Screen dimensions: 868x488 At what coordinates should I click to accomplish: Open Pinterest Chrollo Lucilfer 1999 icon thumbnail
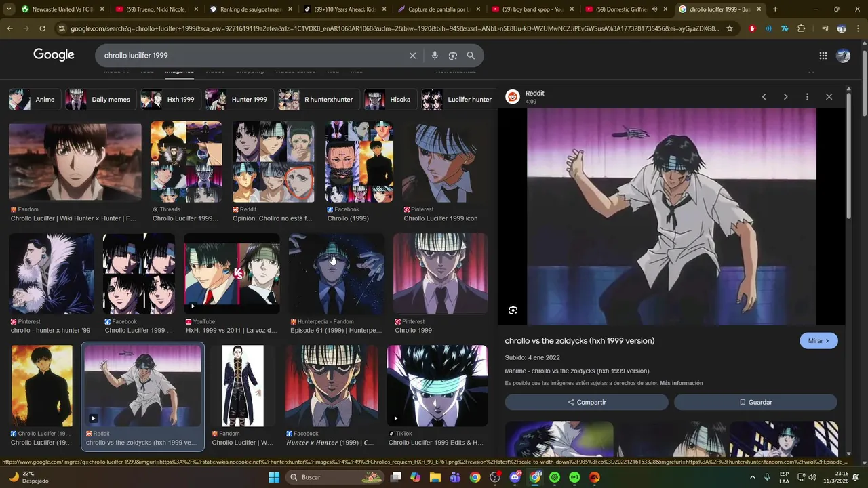(445, 162)
